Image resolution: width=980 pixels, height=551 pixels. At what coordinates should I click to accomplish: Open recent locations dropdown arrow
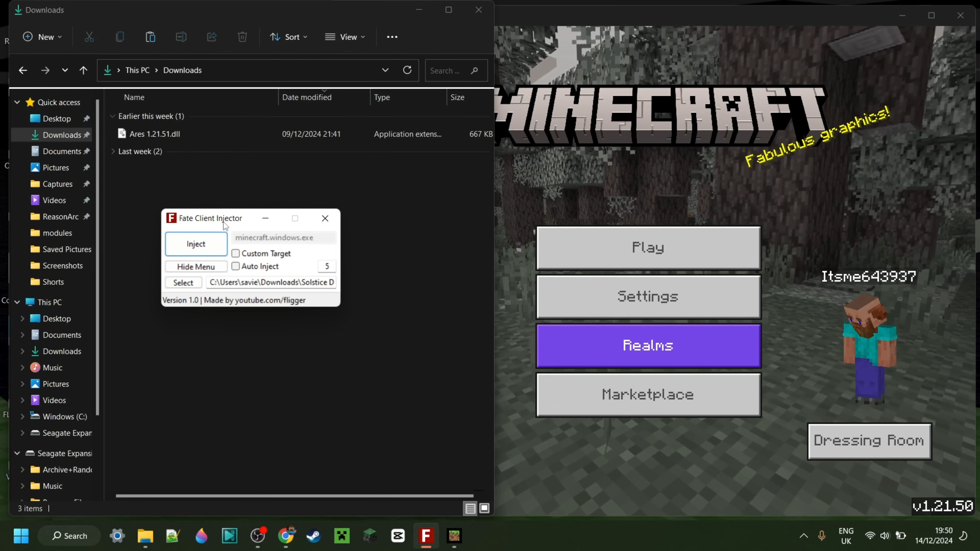[x=65, y=70]
